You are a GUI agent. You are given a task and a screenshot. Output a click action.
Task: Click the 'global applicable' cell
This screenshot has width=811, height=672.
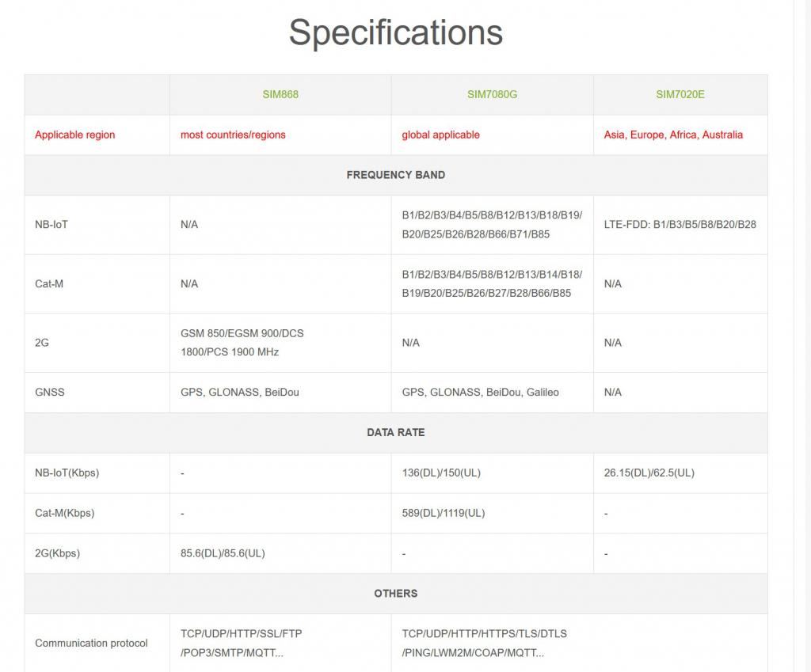(x=440, y=135)
